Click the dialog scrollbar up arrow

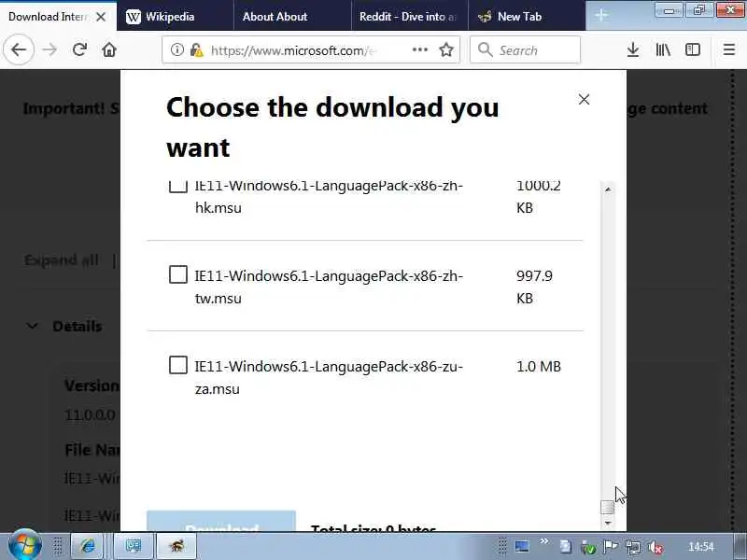(x=608, y=189)
